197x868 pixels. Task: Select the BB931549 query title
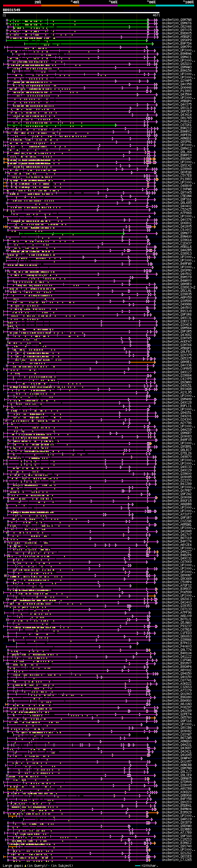coord(11,10)
